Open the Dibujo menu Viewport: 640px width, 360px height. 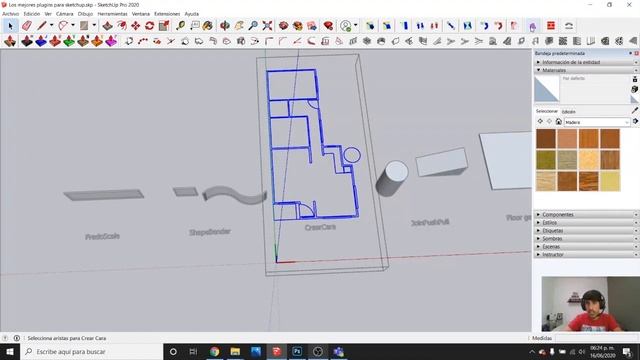[x=85, y=14]
